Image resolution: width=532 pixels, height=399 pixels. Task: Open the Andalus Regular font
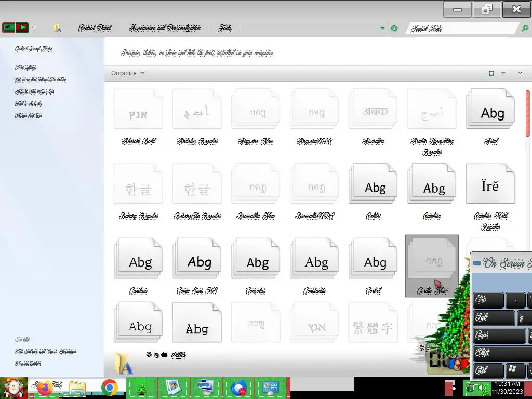click(197, 117)
